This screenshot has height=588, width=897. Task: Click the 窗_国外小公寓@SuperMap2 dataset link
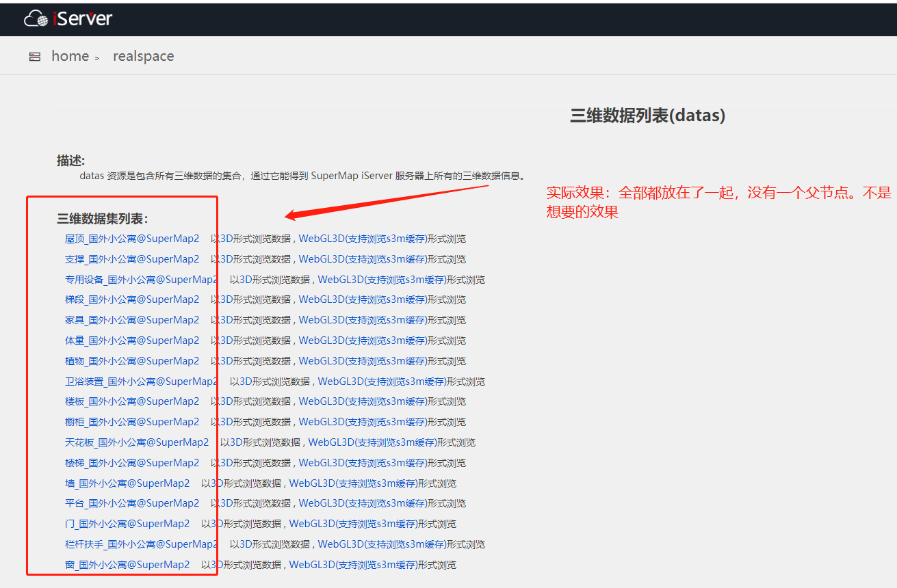(127, 565)
